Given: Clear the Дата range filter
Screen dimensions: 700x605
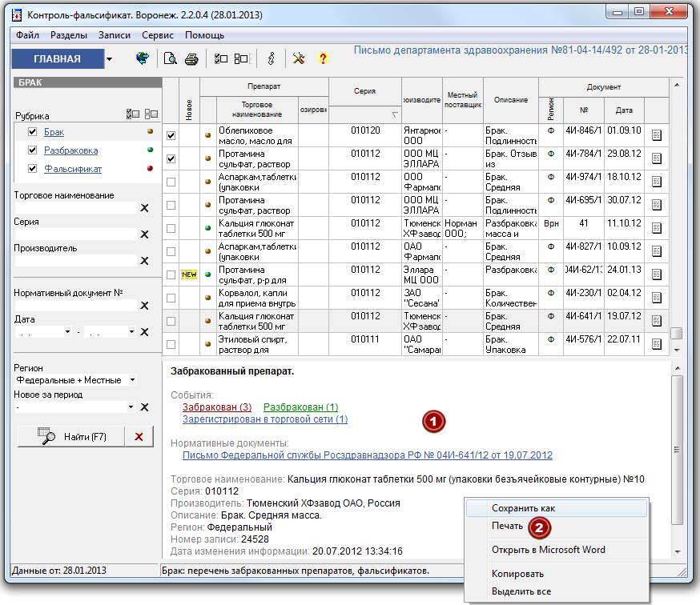Looking at the screenshot, I should 145,332.
